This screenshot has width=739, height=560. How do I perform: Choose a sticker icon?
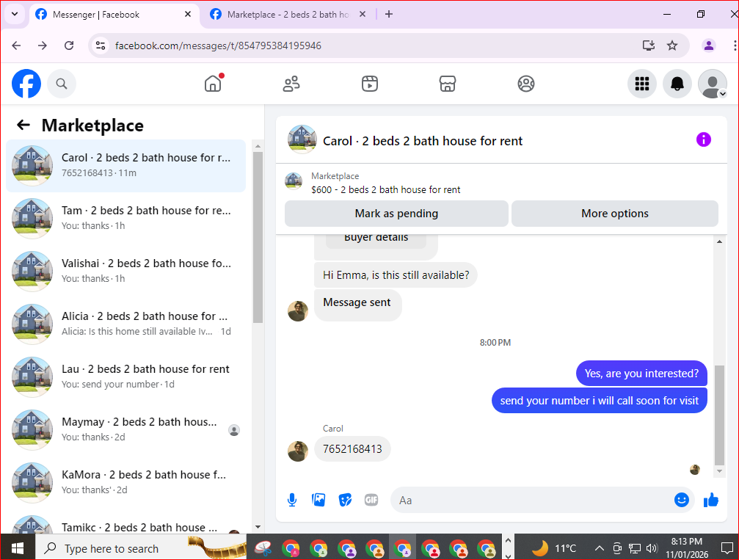345,500
